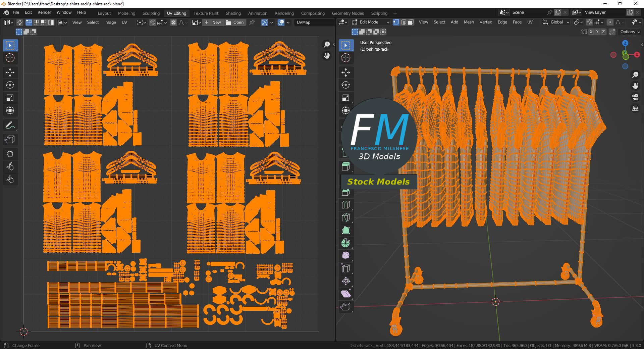Toggle camera view in 3D viewport
This screenshot has width=644, height=349.
(635, 97)
